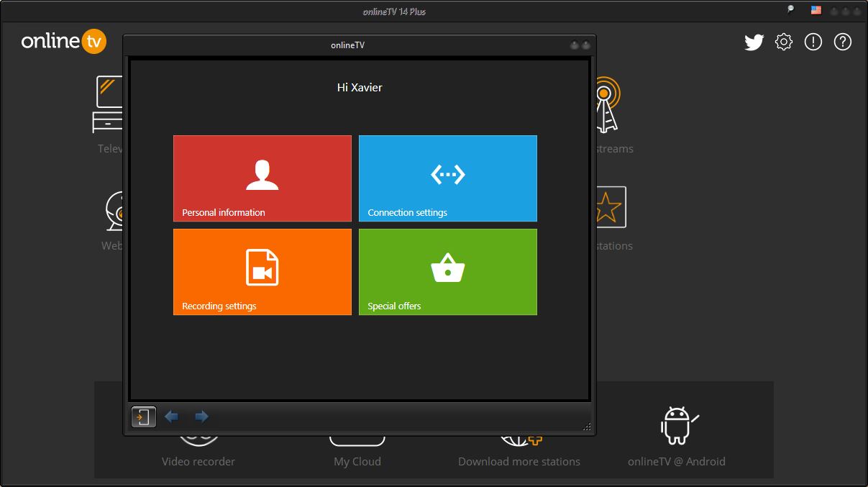Open the Twitter bird icon
This screenshot has height=487, width=868.
(x=754, y=42)
